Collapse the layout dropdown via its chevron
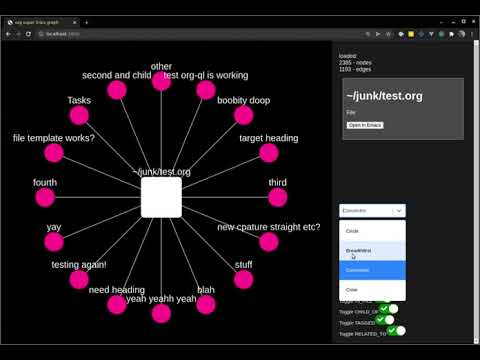This screenshot has height=360, width=480. [399, 211]
